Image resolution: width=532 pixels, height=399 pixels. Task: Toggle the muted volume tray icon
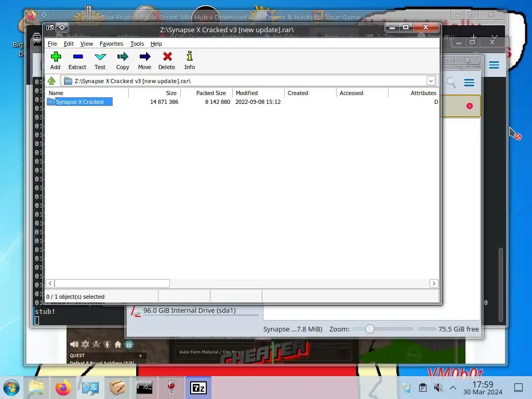point(438,388)
